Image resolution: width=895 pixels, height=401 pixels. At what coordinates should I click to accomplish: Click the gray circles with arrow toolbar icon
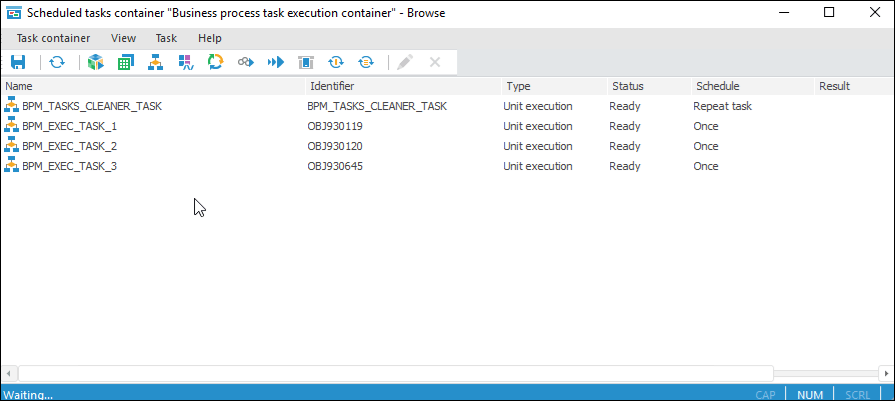pos(245,62)
